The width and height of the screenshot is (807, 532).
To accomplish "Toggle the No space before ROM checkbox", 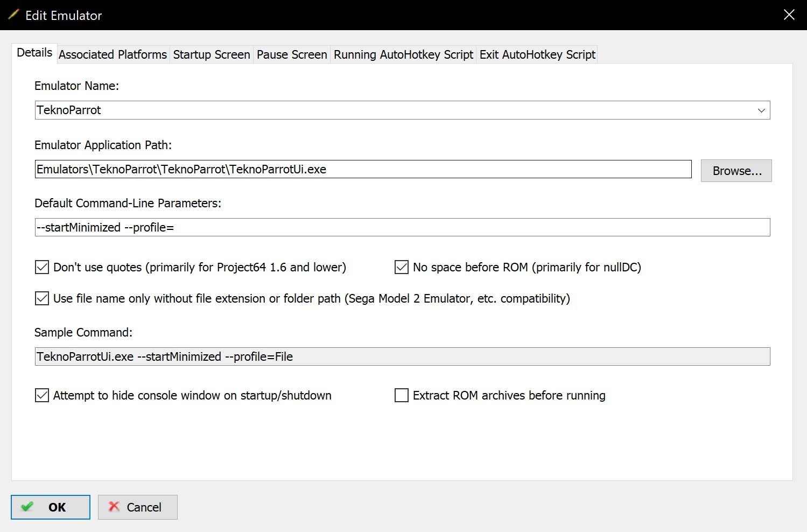I will point(402,267).
